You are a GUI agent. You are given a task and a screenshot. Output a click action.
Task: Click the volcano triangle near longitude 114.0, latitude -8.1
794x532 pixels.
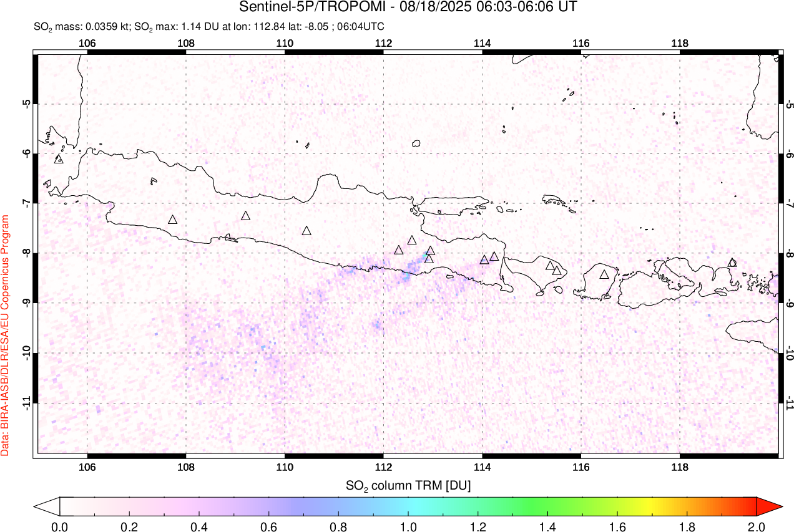[484, 259]
